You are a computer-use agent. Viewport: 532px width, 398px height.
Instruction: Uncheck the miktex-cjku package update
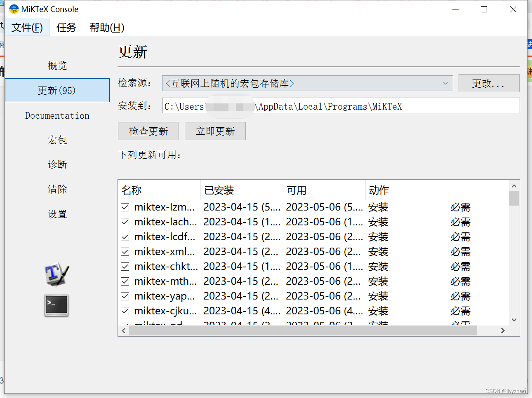[x=125, y=311]
